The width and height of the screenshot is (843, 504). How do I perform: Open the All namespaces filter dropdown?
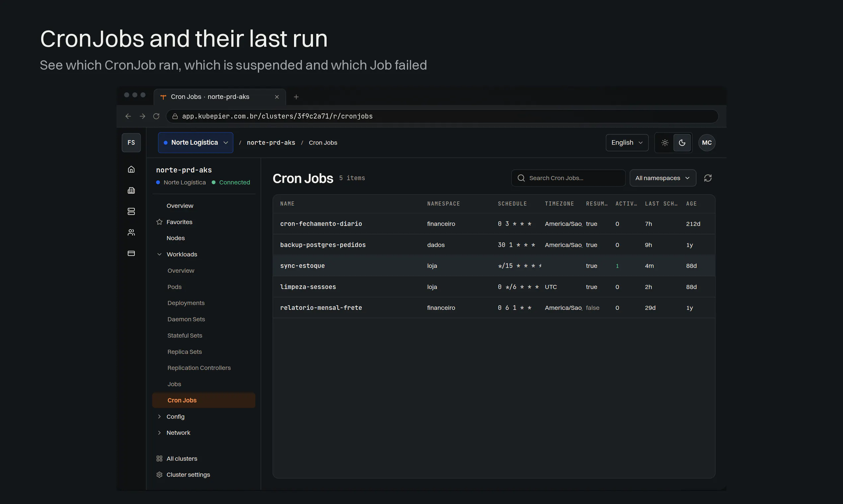click(x=662, y=178)
